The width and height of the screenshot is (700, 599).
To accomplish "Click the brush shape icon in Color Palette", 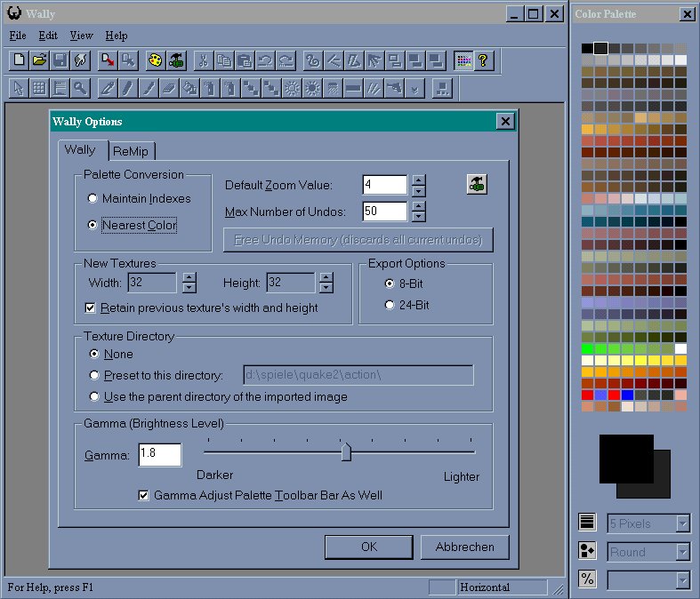I will pyautogui.click(x=587, y=551).
